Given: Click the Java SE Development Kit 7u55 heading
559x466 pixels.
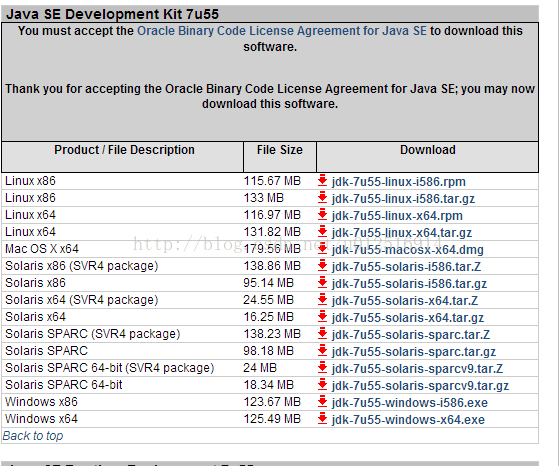Looking at the screenshot, I should pyautogui.click(x=113, y=14).
